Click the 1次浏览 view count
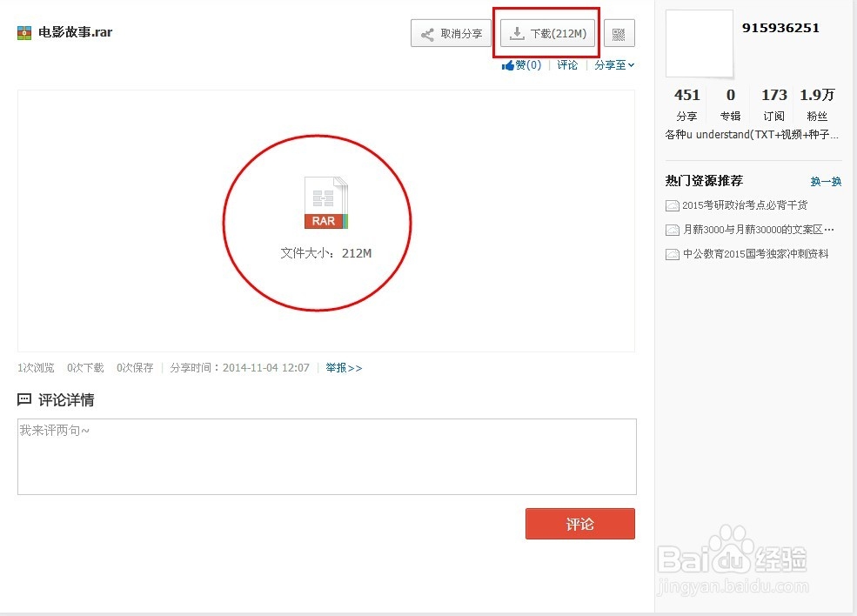This screenshot has width=857, height=616. [36, 368]
